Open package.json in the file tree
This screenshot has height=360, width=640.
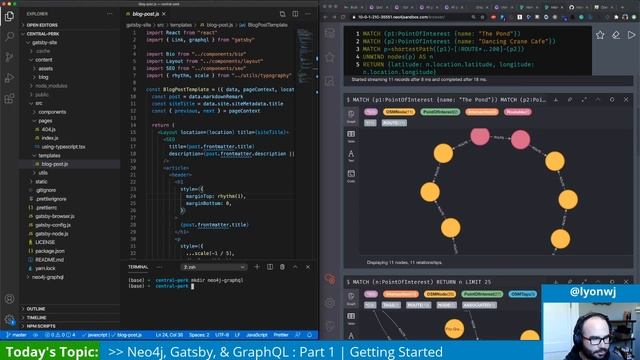[50, 251]
